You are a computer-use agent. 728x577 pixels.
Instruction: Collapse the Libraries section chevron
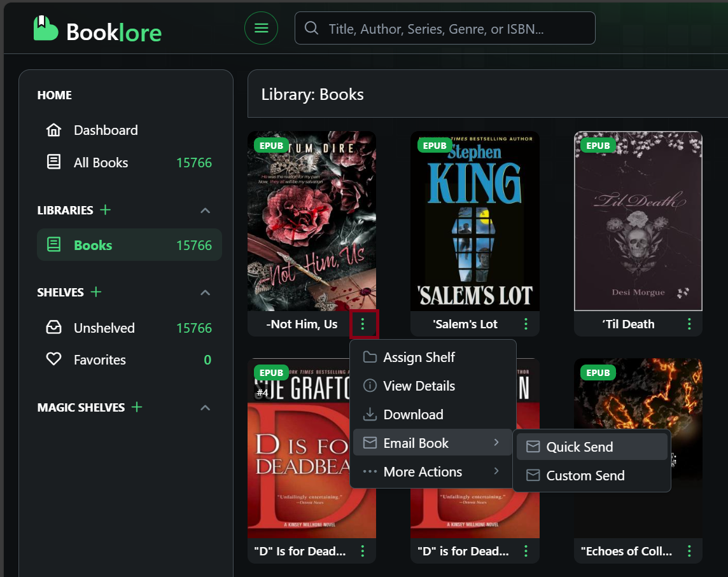click(205, 211)
